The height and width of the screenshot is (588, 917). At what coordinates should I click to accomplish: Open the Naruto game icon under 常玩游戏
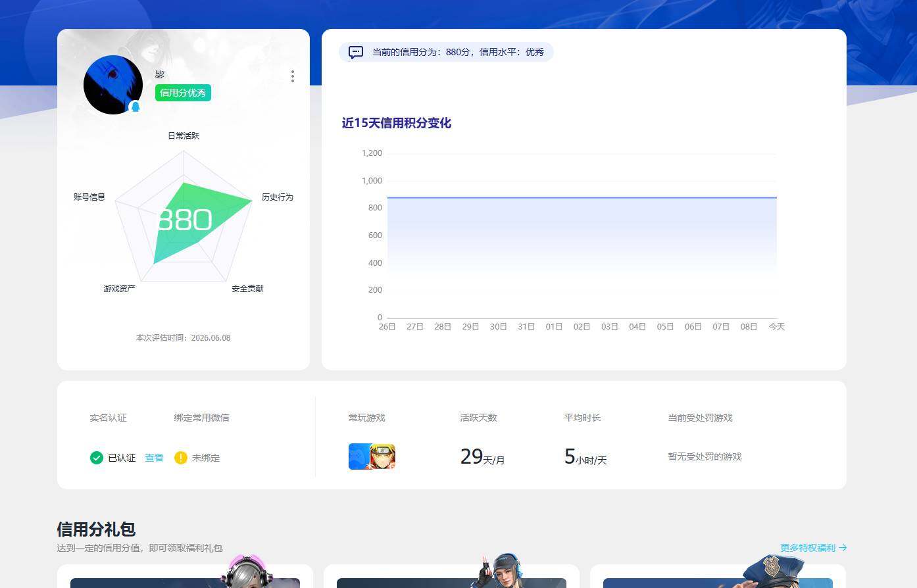coord(383,456)
